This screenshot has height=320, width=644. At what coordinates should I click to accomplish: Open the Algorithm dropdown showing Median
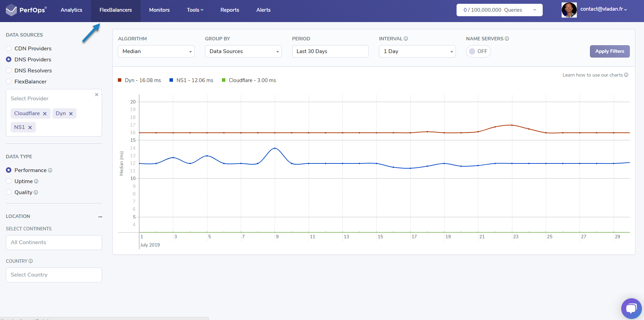tap(156, 51)
